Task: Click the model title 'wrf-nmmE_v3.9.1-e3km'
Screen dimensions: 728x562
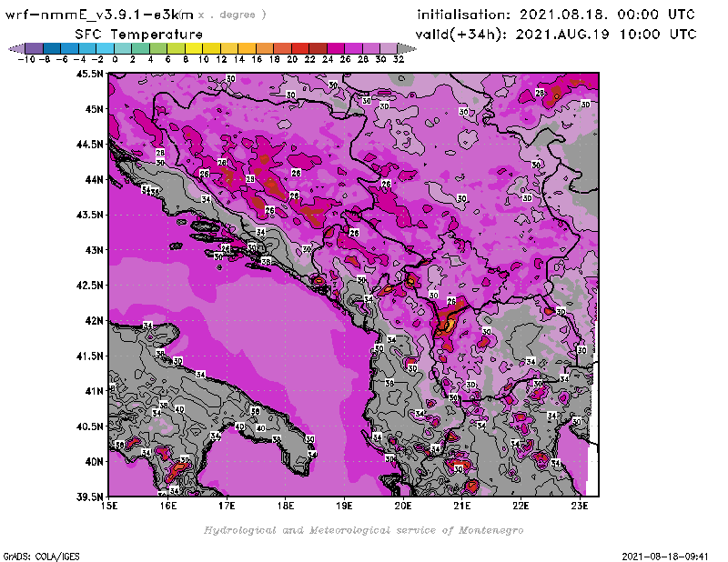Action: 99,15
